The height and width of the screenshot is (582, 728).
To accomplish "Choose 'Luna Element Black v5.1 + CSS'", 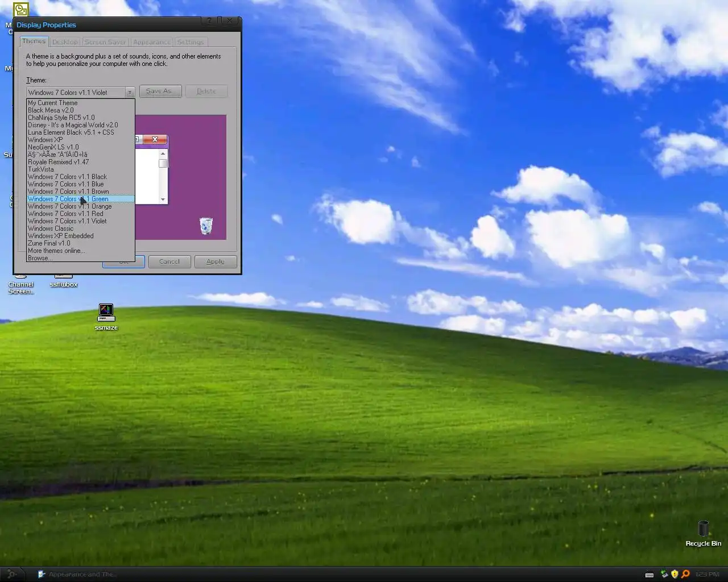I will (81, 132).
